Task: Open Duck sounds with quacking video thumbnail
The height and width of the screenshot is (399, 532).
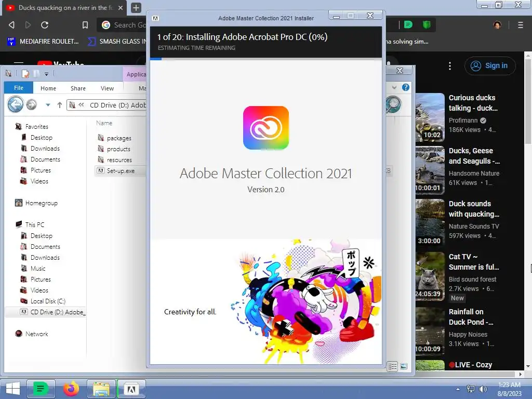Action: coord(430,223)
